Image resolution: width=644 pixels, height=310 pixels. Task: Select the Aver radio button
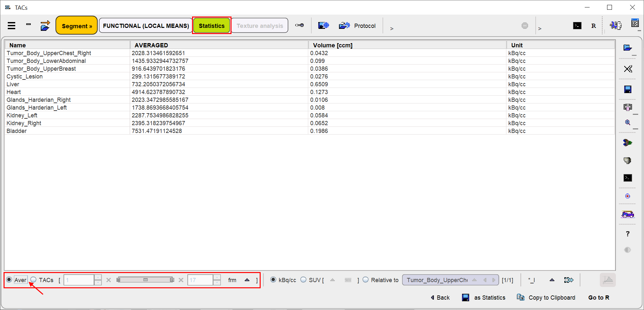click(x=9, y=280)
